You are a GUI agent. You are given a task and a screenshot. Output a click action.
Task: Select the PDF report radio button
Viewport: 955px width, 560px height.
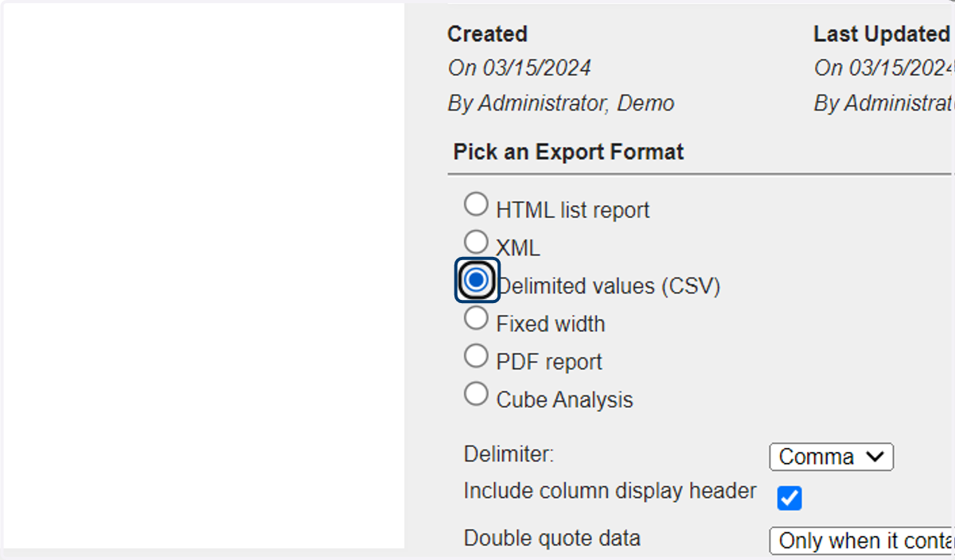[476, 356]
